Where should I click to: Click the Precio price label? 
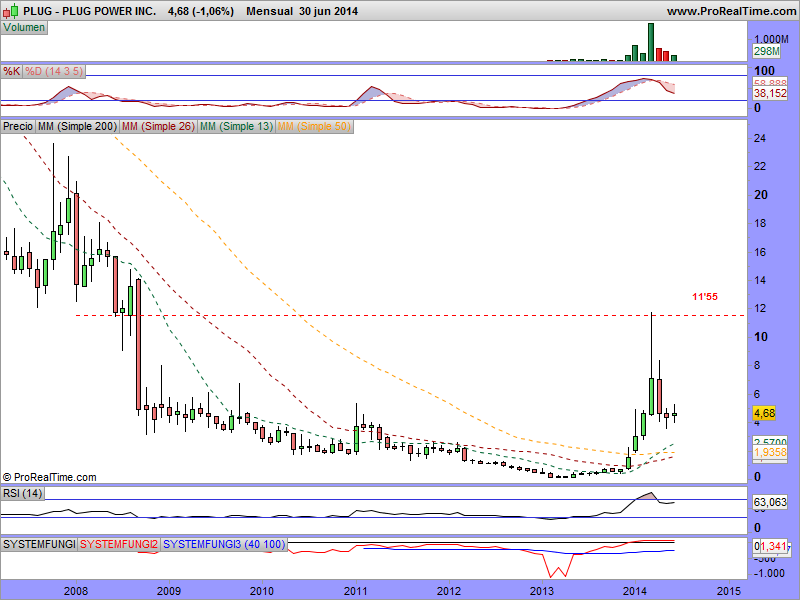click(18, 126)
